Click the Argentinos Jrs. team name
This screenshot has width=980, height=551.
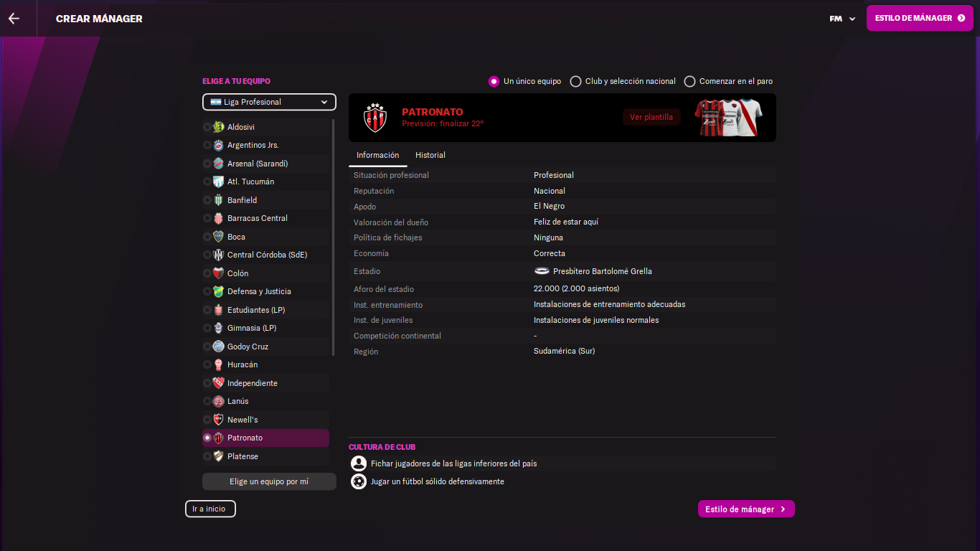click(253, 145)
